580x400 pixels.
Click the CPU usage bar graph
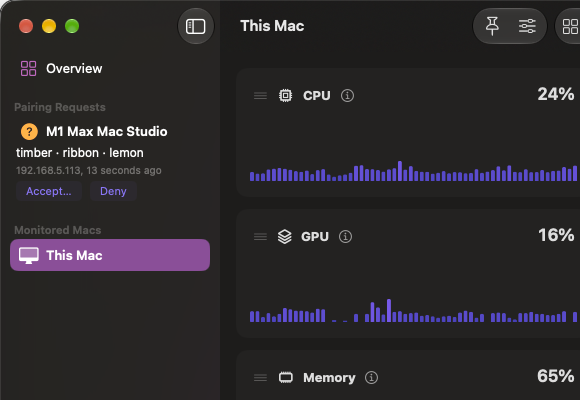pyautogui.click(x=414, y=171)
